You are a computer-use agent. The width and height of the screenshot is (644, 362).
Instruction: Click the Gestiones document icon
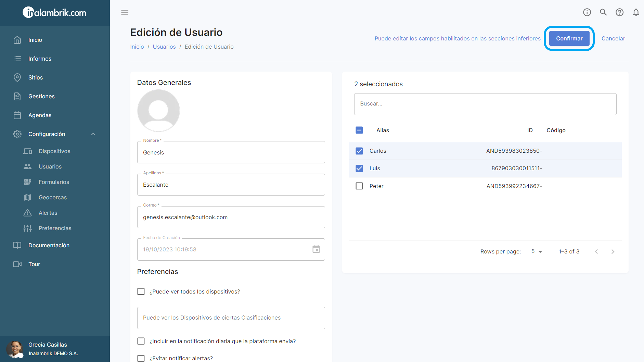[x=17, y=96]
